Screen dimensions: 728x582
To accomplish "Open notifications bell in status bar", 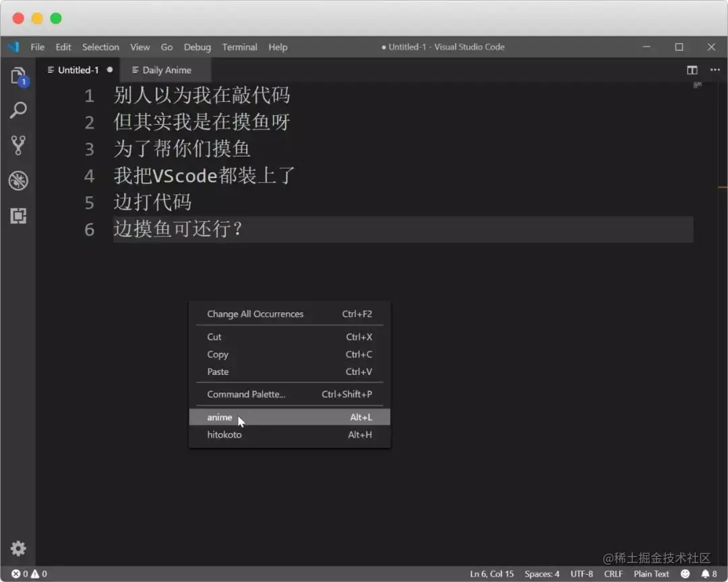I will 708,574.
